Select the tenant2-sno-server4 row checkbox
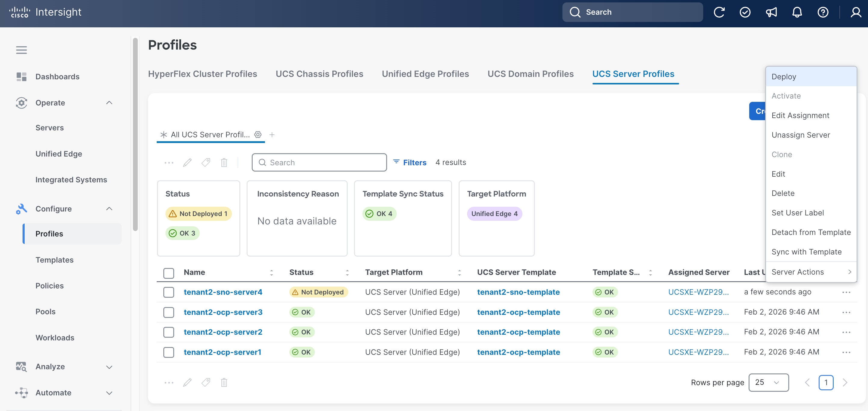Image resolution: width=868 pixels, height=411 pixels. [169, 292]
